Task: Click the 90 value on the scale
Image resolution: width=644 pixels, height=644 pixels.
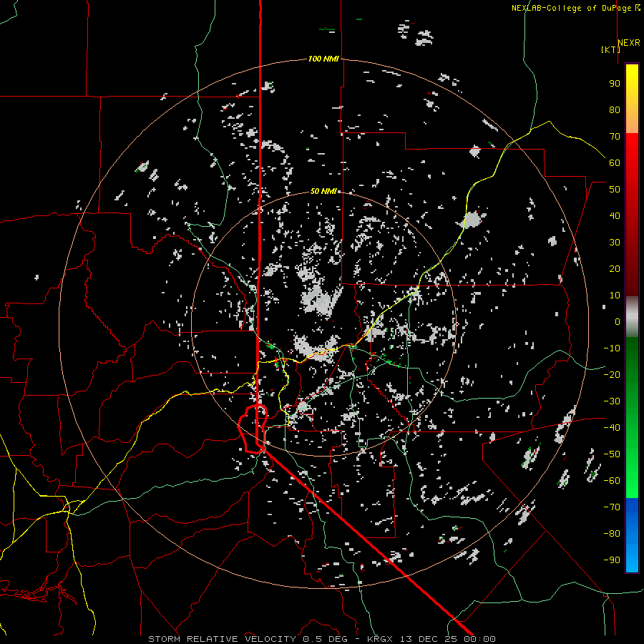Action: 615,84
